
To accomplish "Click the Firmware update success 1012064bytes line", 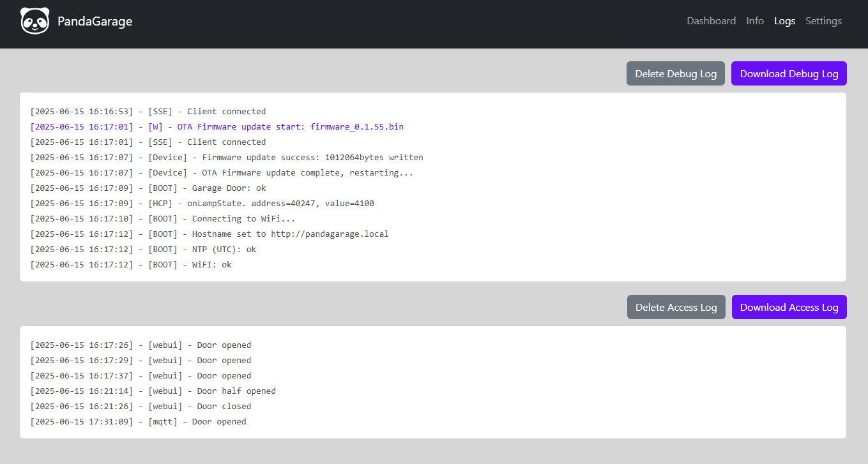I will 227,158.
